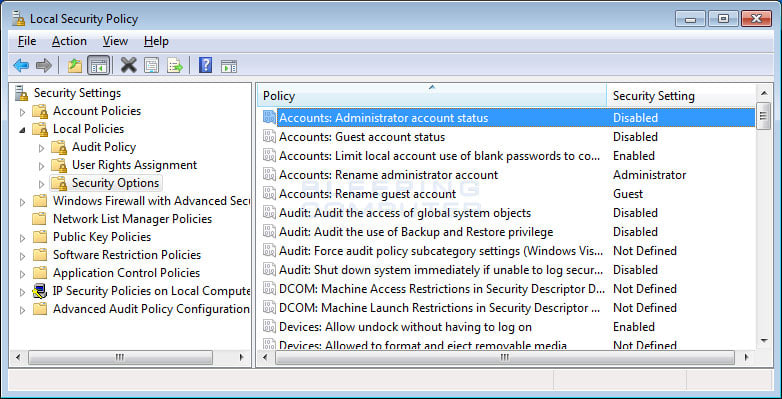The width and height of the screenshot is (782, 399).
Task: Click the Delete X toolbar icon
Action: tap(128, 65)
